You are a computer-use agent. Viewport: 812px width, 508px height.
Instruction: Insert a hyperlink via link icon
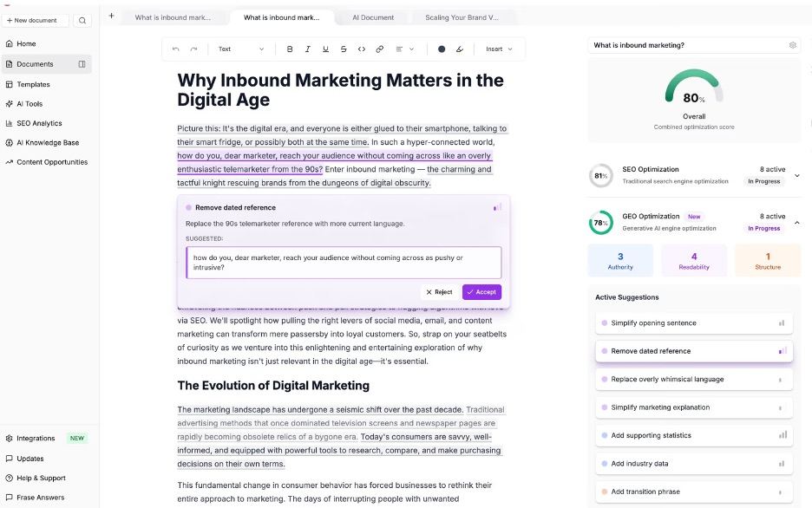tap(380, 49)
